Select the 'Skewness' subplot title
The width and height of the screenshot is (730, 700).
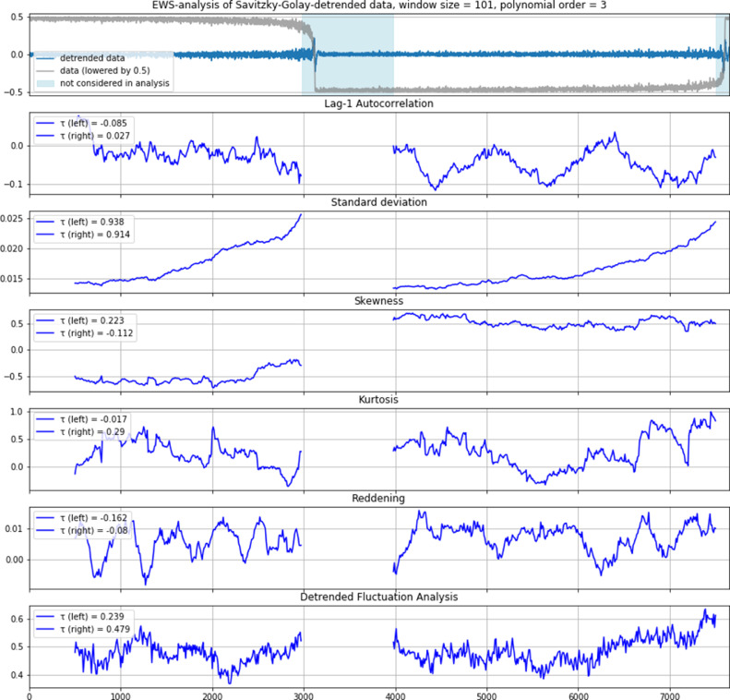click(x=378, y=300)
